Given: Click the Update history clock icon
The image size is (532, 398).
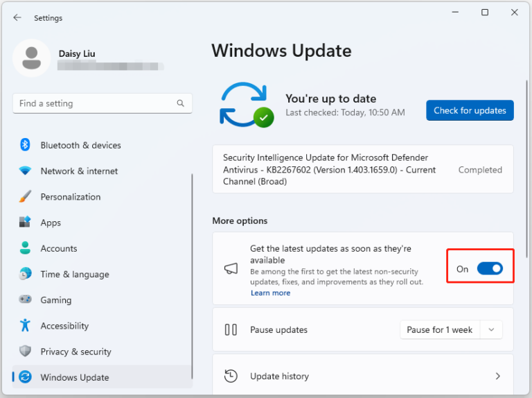Looking at the screenshot, I should pos(231,376).
